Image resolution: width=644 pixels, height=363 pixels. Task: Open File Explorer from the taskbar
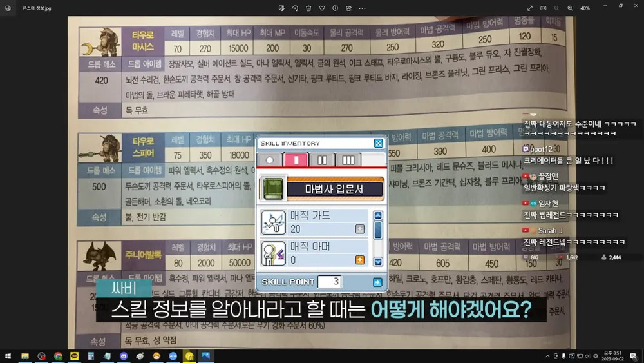tap(25, 356)
